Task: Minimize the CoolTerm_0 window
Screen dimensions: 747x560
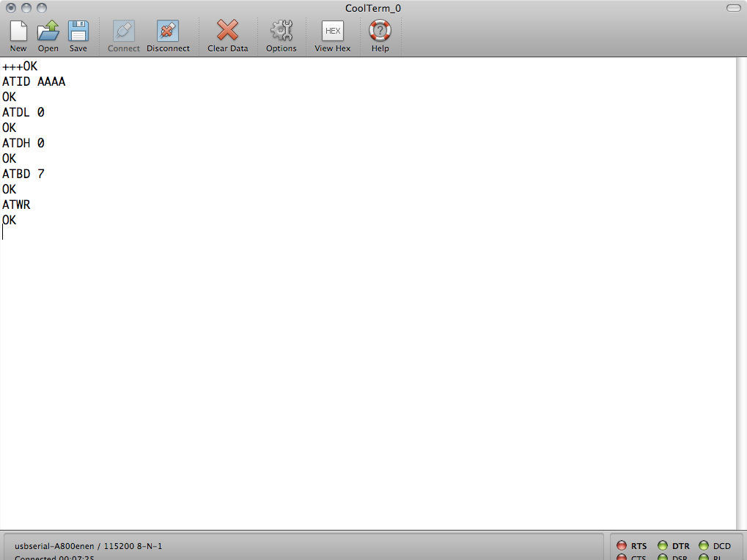Action: click(x=26, y=8)
